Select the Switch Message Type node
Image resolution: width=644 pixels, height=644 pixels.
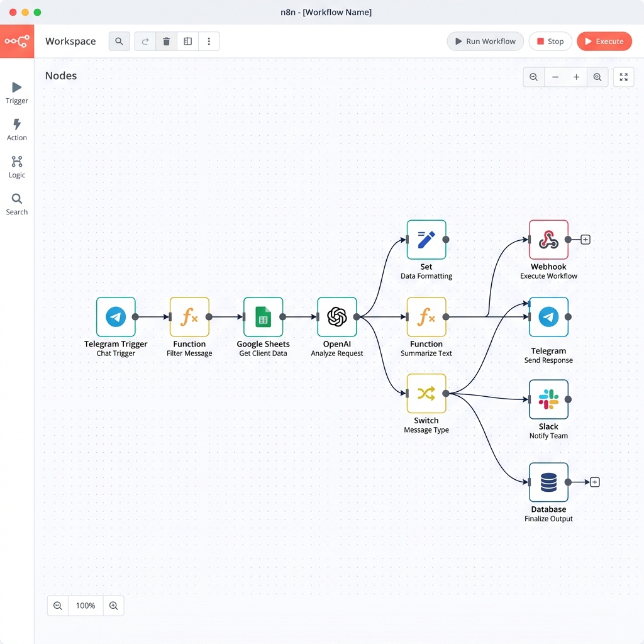coord(426,394)
